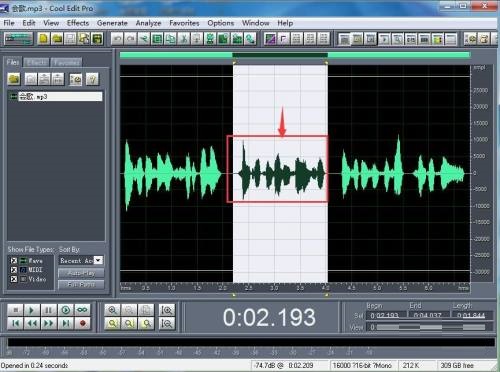
Task: Open the Generate menu
Action: coord(112,23)
